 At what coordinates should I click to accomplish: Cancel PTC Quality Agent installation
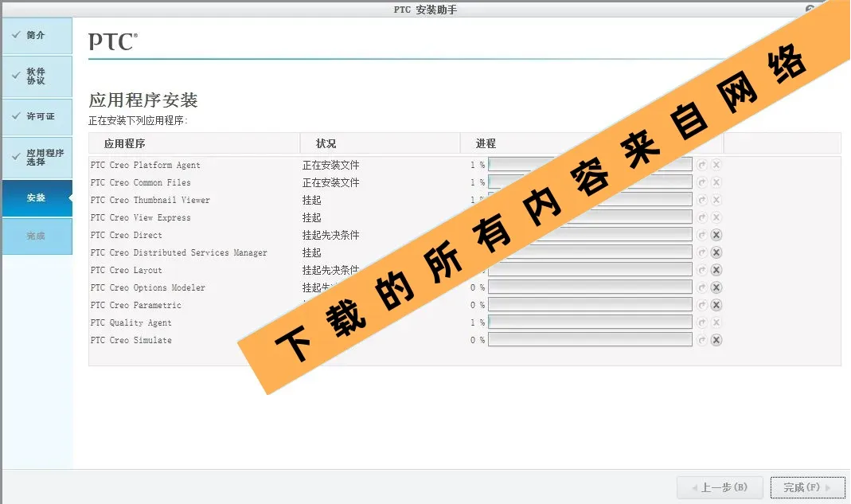tap(716, 322)
